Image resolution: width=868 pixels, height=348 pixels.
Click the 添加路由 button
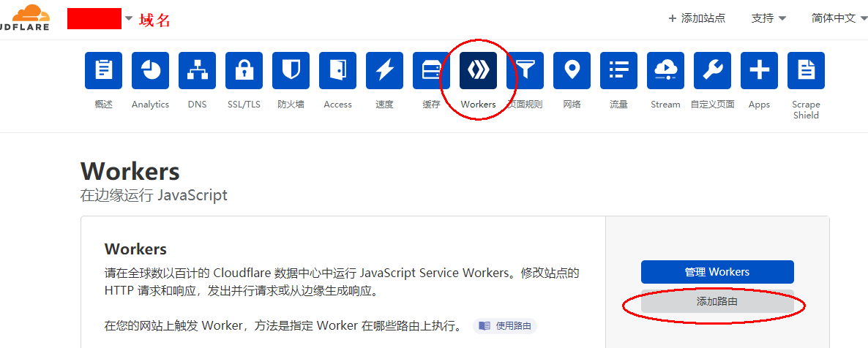click(x=717, y=301)
